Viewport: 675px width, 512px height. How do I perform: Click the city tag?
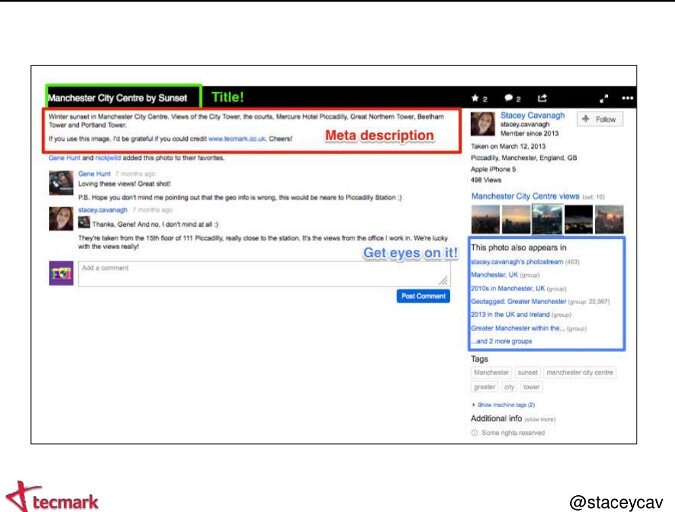point(509,387)
